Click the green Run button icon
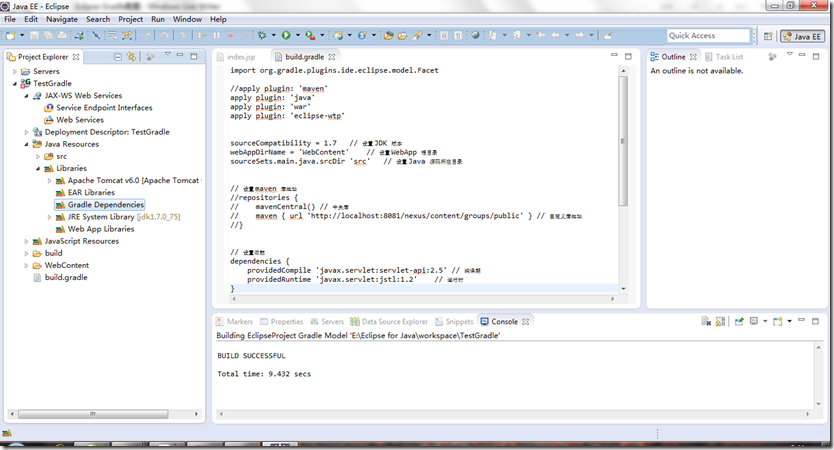This screenshot has height=450, width=834. (286, 36)
